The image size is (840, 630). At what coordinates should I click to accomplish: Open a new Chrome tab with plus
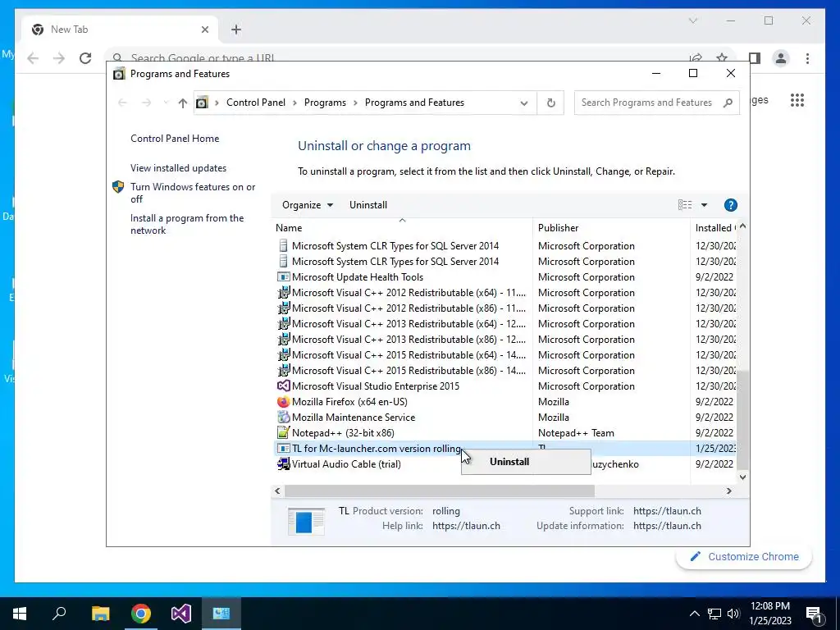236,30
